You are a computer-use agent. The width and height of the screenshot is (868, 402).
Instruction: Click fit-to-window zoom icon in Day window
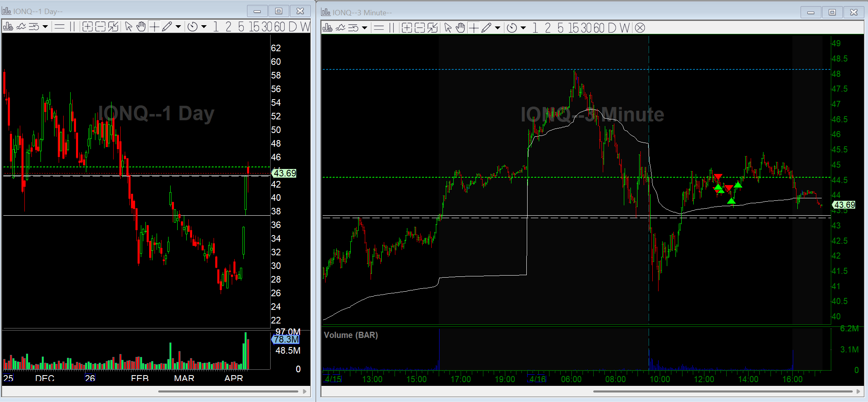[x=113, y=27]
